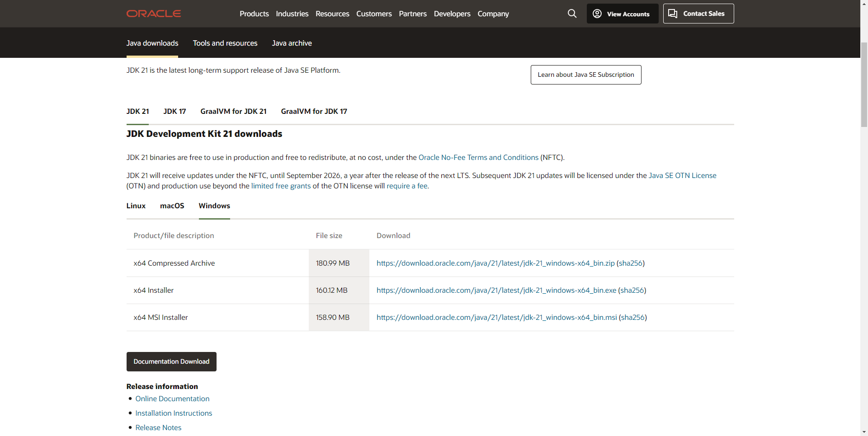Open the Company menu

[x=493, y=14]
